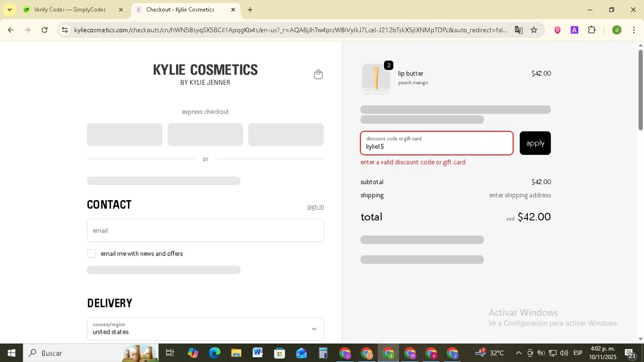The height and width of the screenshot is (362, 644).
Task: Open the weather 32°C widget
Action: tap(489, 353)
